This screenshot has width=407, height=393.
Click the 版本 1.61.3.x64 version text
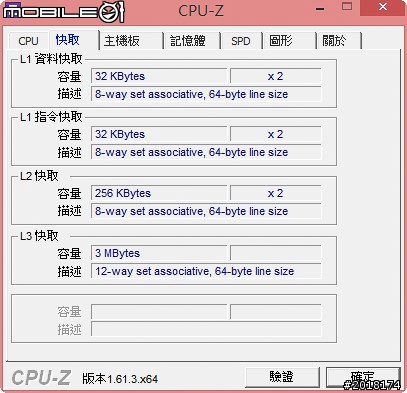120,379
